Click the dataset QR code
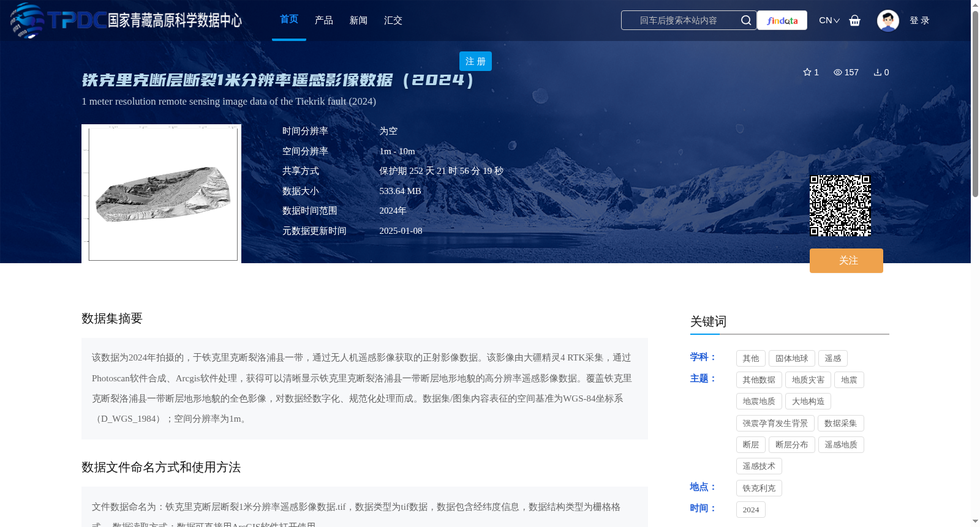980x527 pixels. point(840,206)
